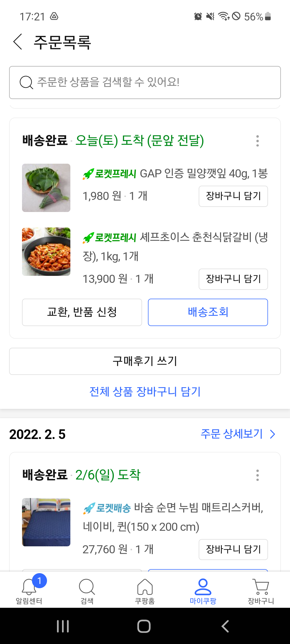Tap the back arrow beside 주문목록
Viewport: 290px width, 644px height.
tap(18, 42)
